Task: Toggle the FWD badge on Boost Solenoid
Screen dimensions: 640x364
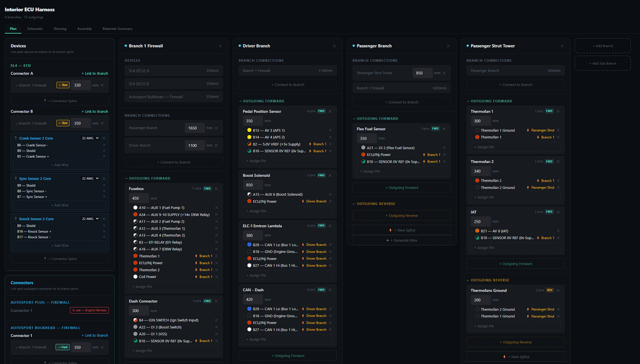Action: click(x=321, y=175)
